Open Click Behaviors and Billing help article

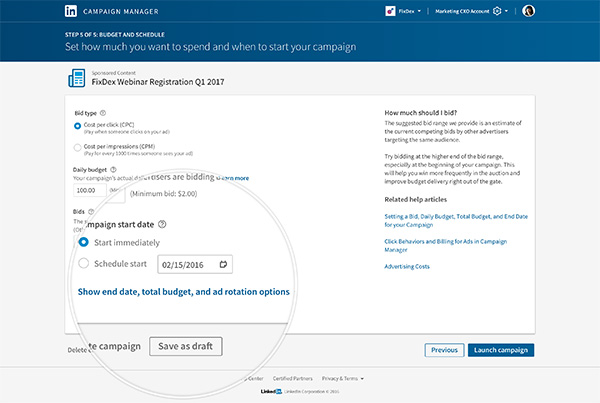click(445, 246)
